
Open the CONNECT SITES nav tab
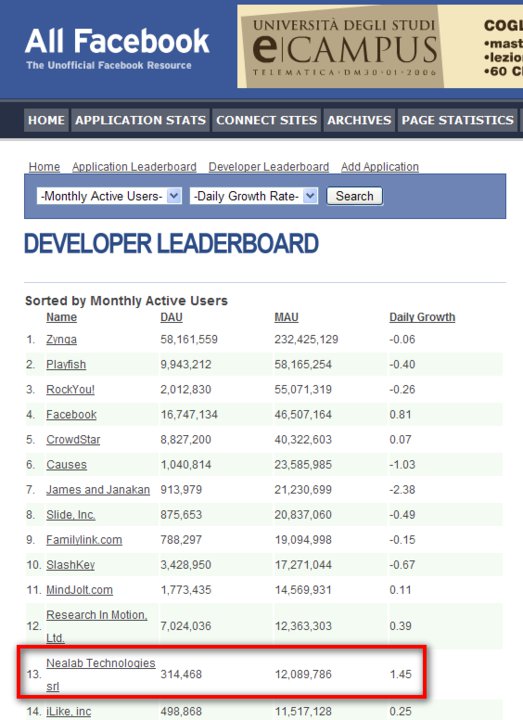tap(266, 120)
